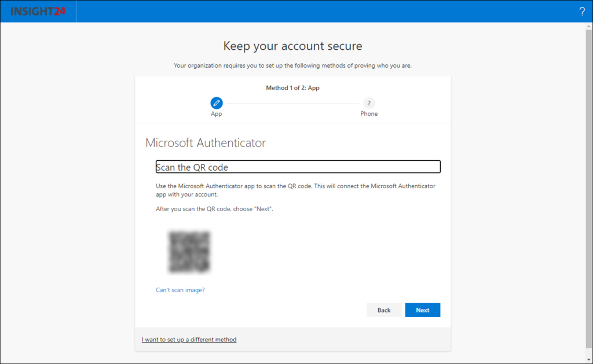Click the progress bar between App and Phone
The image size is (593, 364).
[292, 103]
